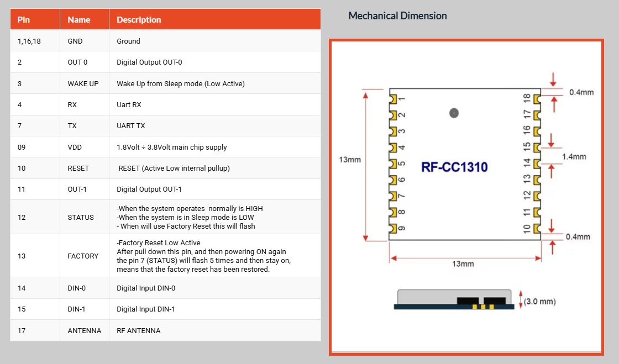Select 'means that the factory reset has been restored' line
Image resolution: width=619 pixels, height=364 pixels.
[193, 270]
